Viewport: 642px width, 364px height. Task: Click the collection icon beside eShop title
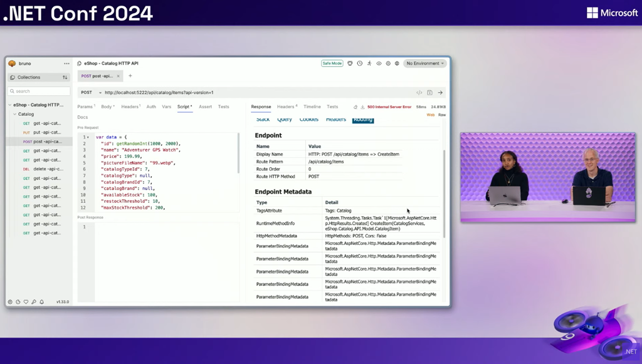pyautogui.click(x=80, y=63)
